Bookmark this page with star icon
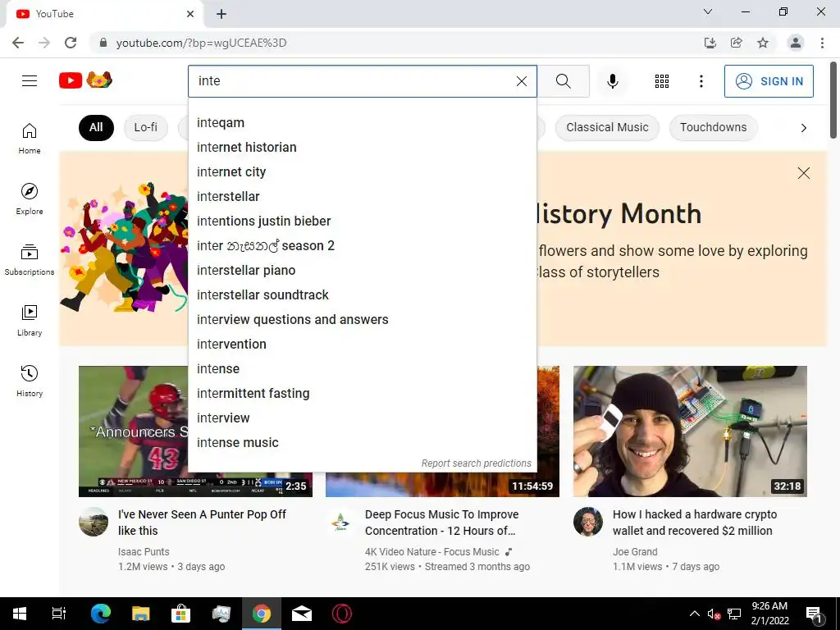 (x=763, y=43)
